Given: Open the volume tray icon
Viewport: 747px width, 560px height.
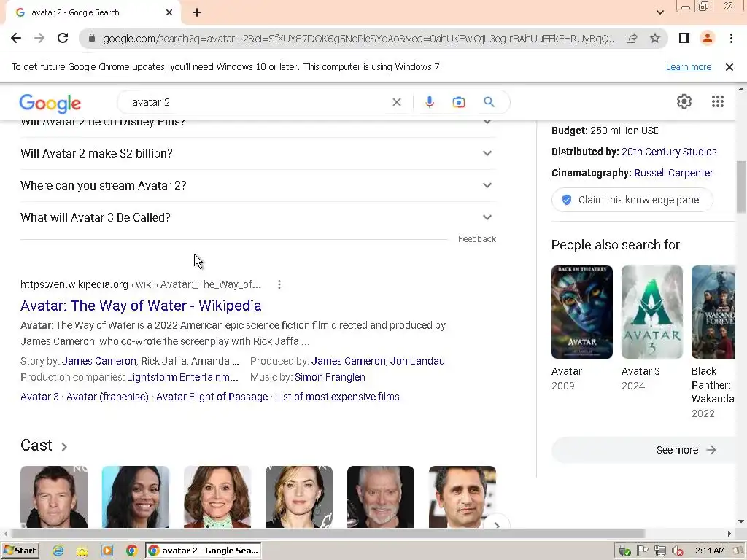Looking at the screenshot, I should 677,551.
